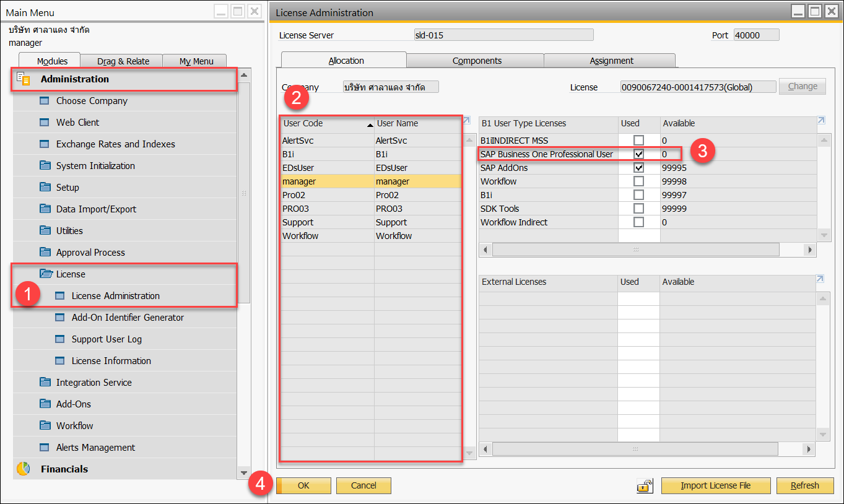844x504 pixels.
Task: Click the folder icon beside Setup
Action: [x=45, y=187]
